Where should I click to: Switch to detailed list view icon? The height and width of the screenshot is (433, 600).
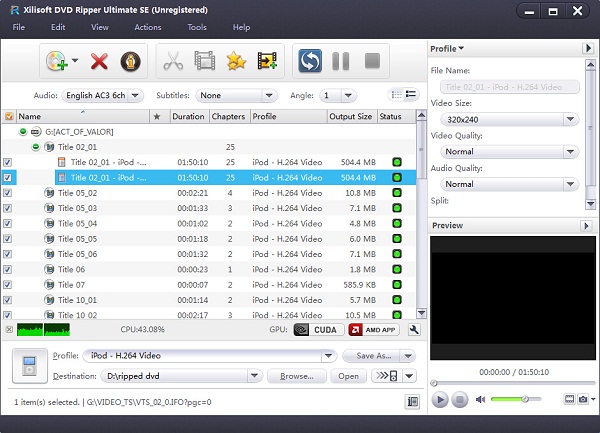(x=411, y=94)
